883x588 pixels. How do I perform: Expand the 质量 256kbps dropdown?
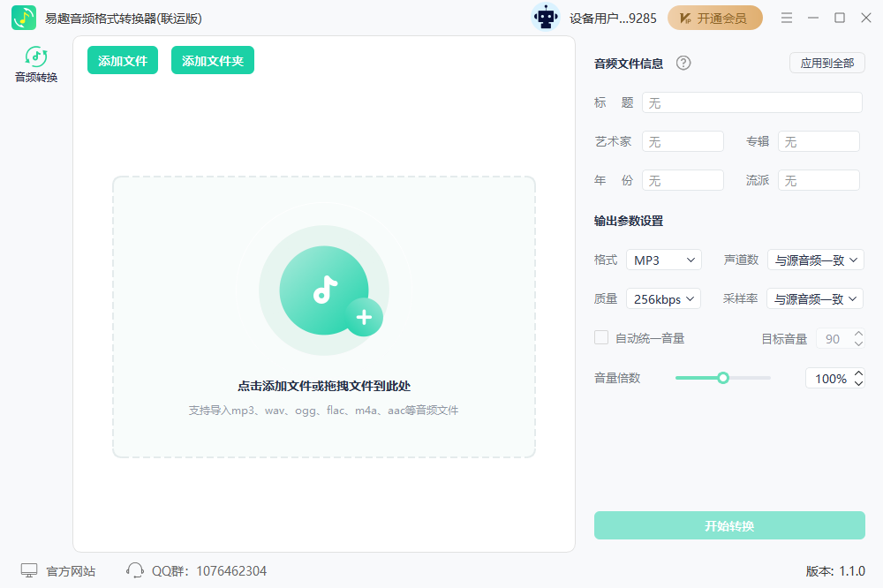click(663, 299)
